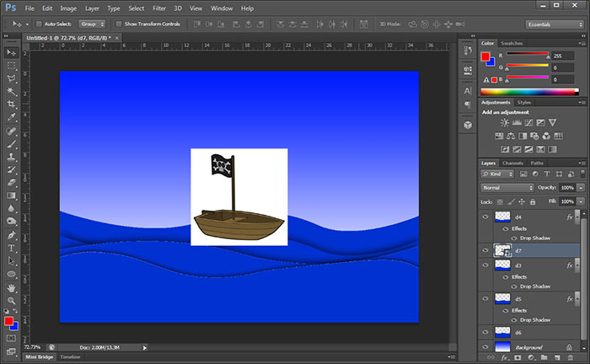Image resolution: width=590 pixels, height=364 pixels.
Task: Select the Zoom tool
Action: (12, 300)
